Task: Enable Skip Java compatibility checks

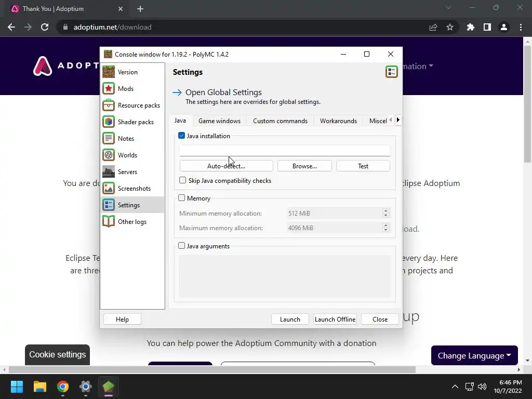Action: click(x=182, y=180)
